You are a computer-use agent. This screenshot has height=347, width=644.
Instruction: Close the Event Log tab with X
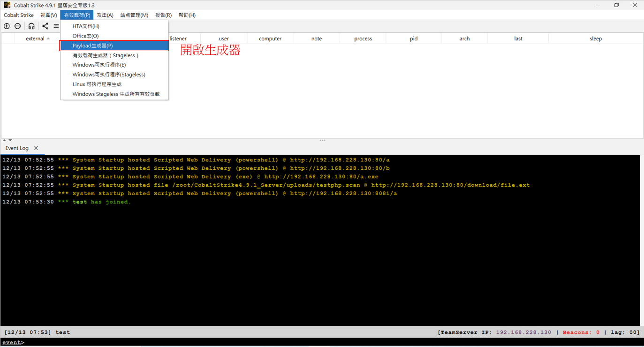pos(36,148)
